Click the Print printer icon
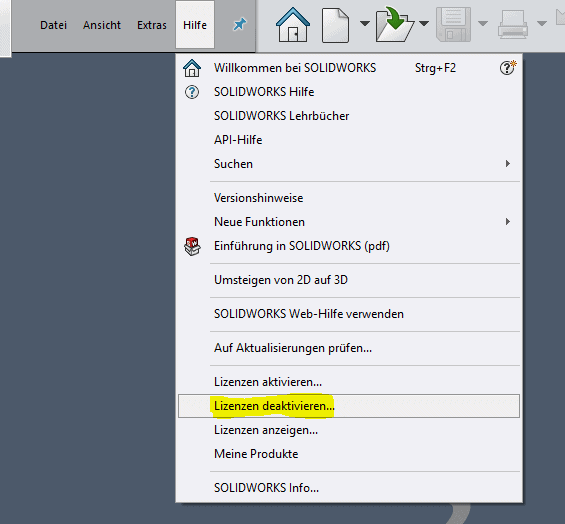This screenshot has height=524, width=565. pos(513,25)
